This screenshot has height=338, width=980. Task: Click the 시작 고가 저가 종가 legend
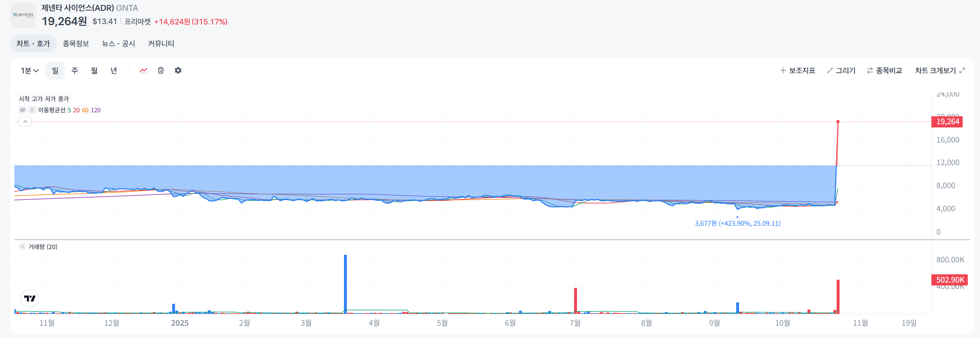[x=44, y=99]
